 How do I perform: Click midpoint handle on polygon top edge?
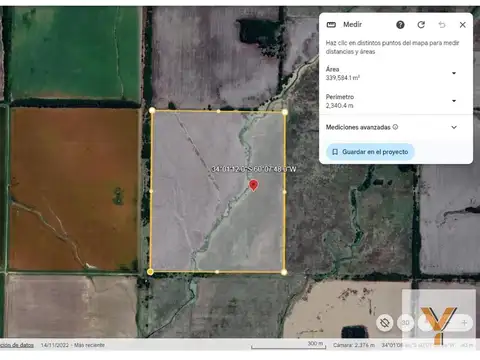(x=218, y=111)
